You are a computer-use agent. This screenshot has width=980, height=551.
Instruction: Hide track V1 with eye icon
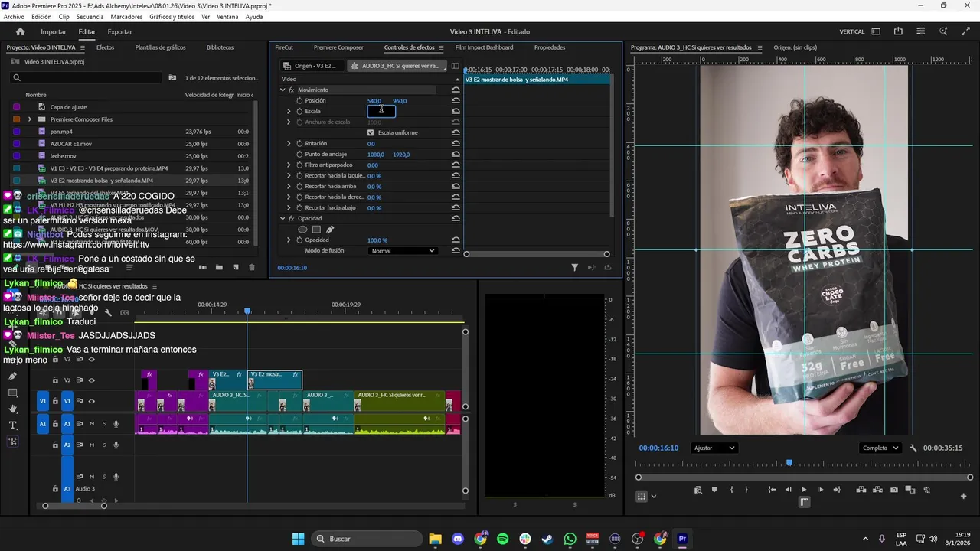pyautogui.click(x=91, y=401)
